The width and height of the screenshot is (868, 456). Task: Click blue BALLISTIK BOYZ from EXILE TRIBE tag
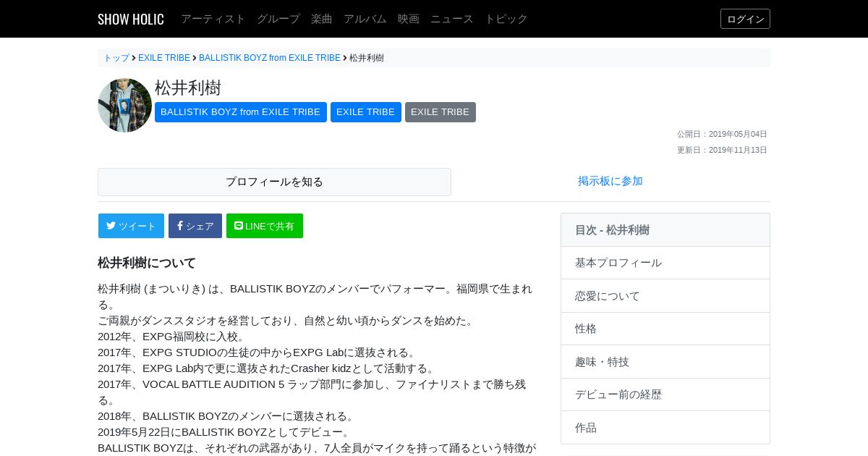(240, 112)
